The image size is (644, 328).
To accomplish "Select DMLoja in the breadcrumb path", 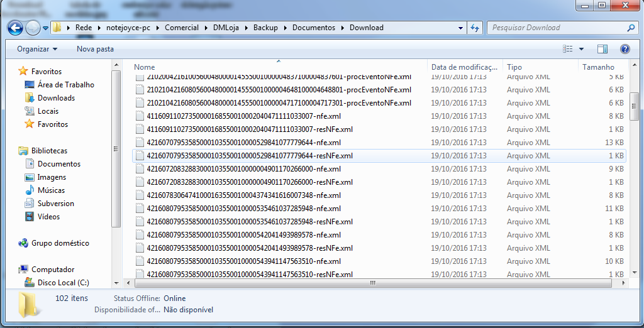I will [x=226, y=28].
